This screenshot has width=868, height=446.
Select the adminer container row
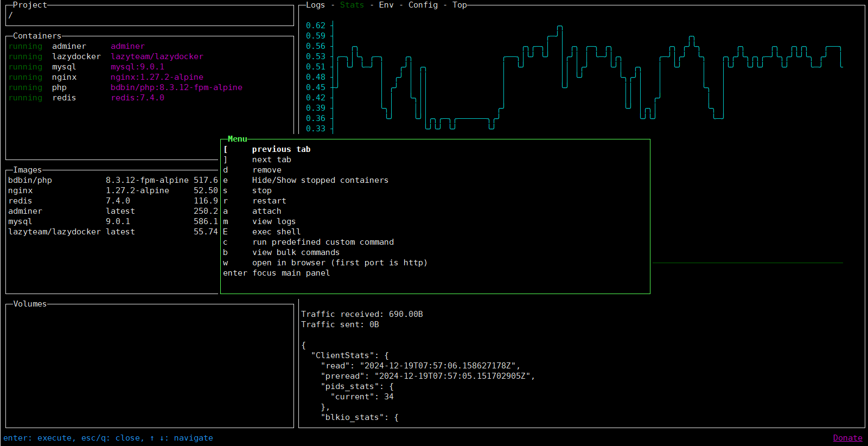tap(150, 46)
